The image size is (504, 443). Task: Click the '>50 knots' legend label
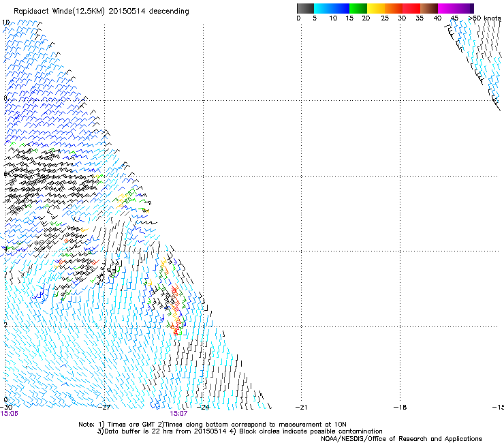tap(485, 18)
